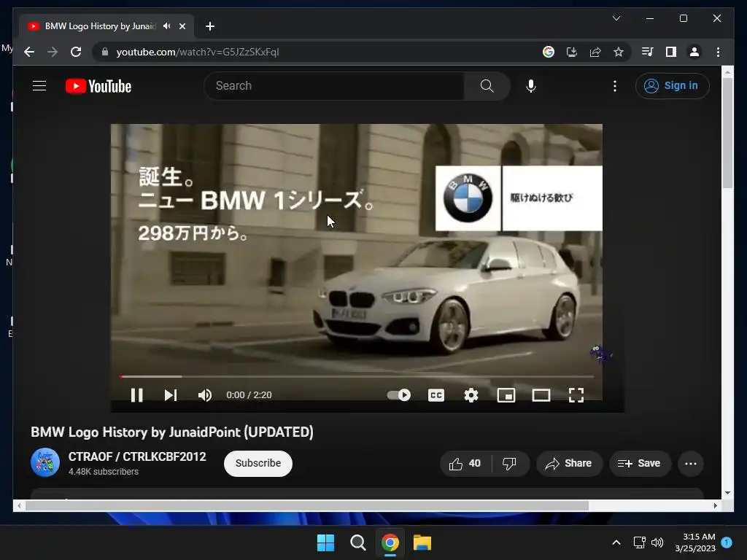The width and height of the screenshot is (747, 560).
Task: Open the miniplayer
Action: [506, 395]
